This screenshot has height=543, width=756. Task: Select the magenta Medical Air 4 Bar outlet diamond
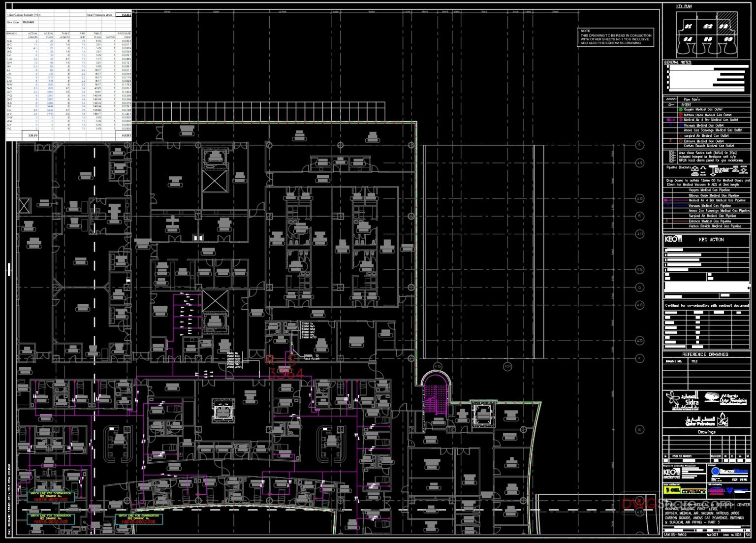tap(681, 120)
